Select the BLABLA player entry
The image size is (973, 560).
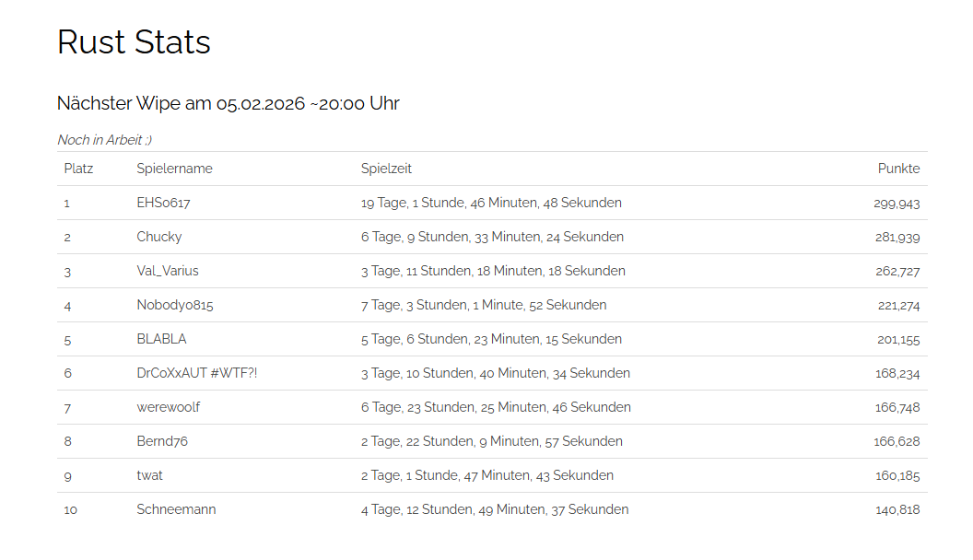(161, 339)
